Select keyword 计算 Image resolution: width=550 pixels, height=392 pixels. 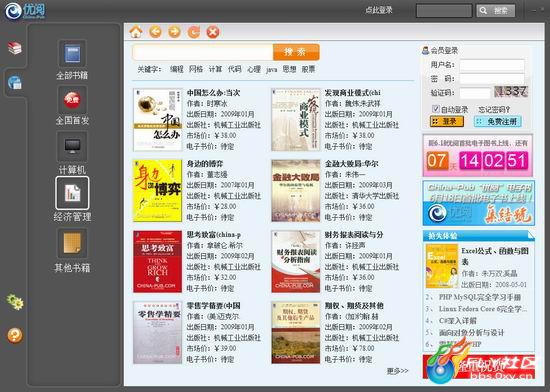(x=215, y=69)
